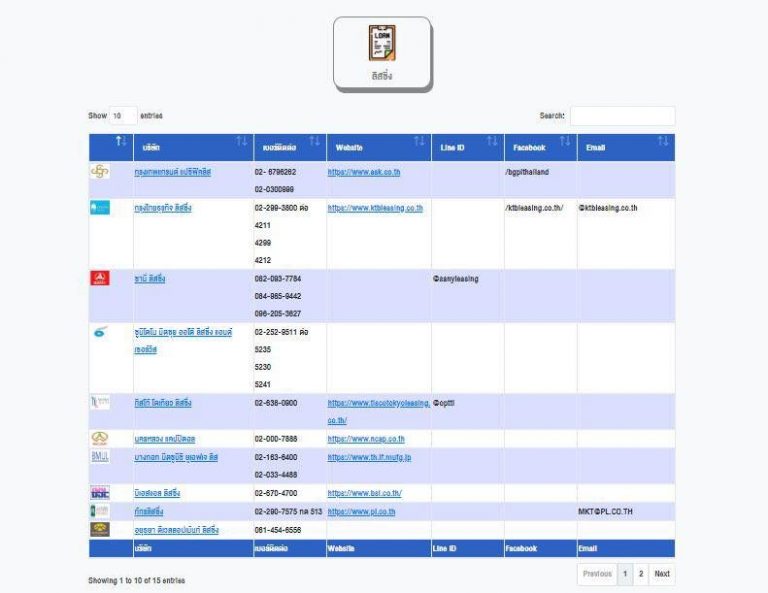The image size is (768, 593).
Task: Click into the Search input field
Action: 622,116
